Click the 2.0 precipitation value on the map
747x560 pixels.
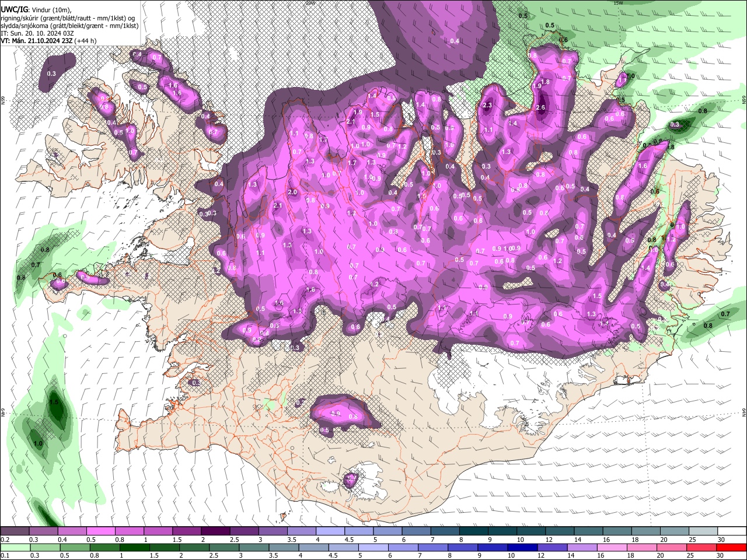[x=292, y=192]
